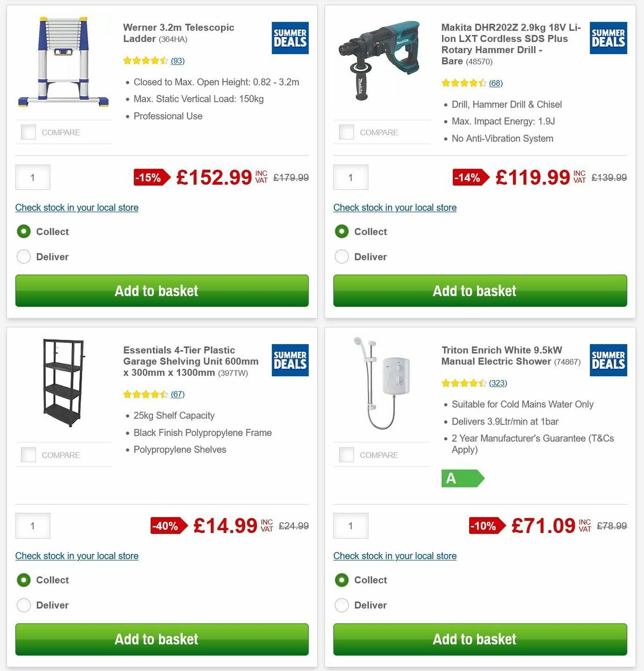Viewport: 644px width, 671px height.
Task: Click the SUMMER DEALS badge on the Makita drill
Action: tap(608, 38)
